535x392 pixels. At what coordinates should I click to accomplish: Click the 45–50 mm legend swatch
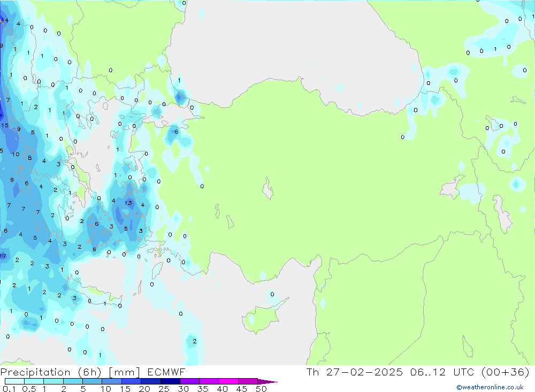248,381
